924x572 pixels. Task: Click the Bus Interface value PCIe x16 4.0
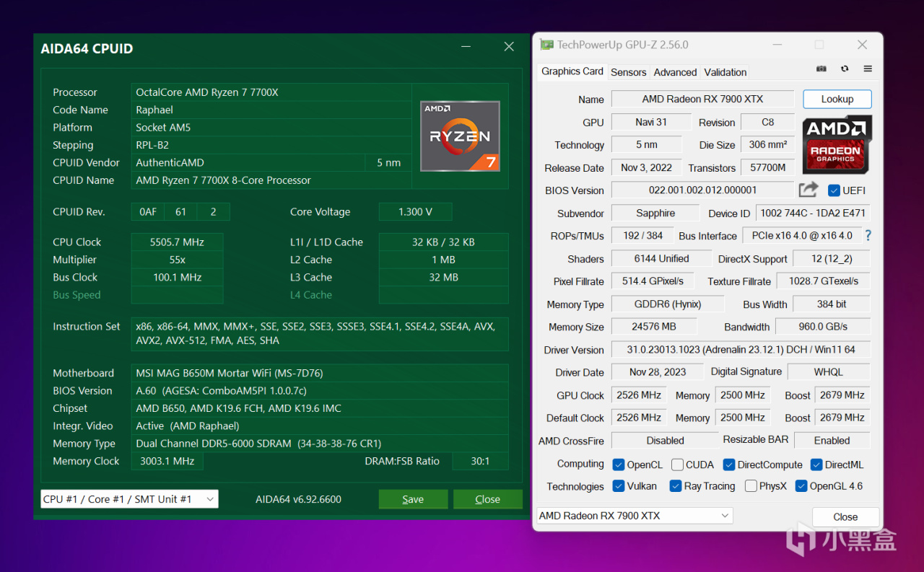802,236
